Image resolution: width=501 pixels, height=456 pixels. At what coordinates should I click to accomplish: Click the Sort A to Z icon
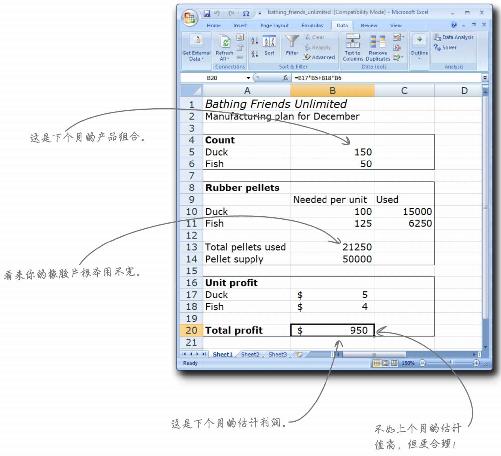(x=254, y=41)
